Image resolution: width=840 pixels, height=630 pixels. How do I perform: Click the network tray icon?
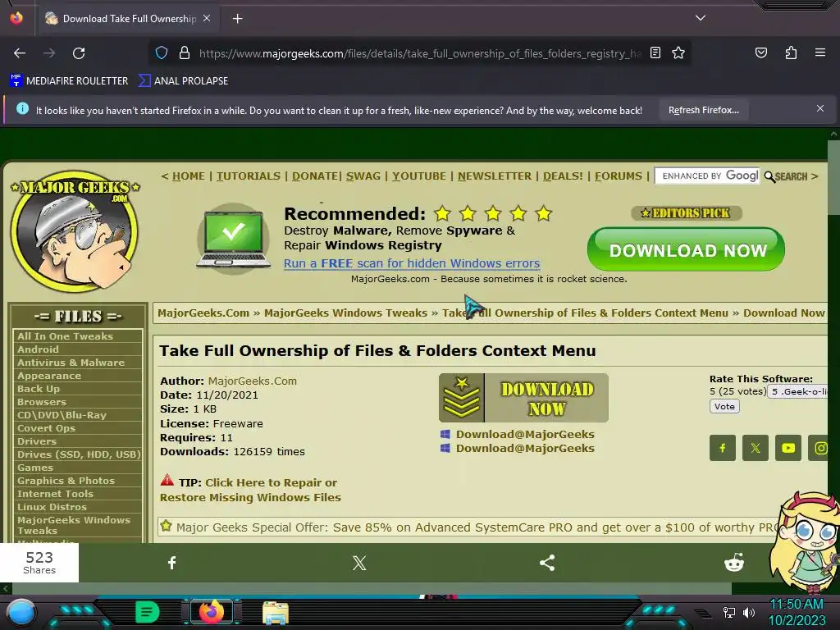[x=728, y=612]
